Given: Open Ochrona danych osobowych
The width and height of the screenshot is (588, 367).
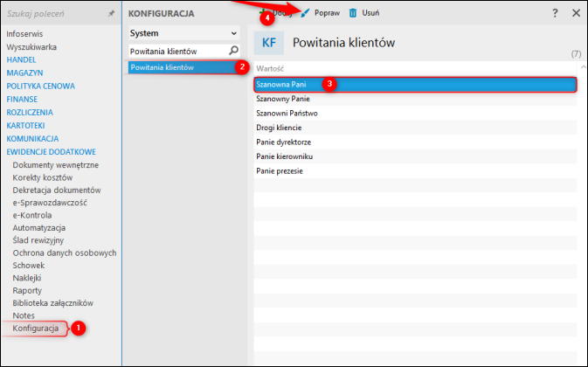Looking at the screenshot, I should click(65, 253).
